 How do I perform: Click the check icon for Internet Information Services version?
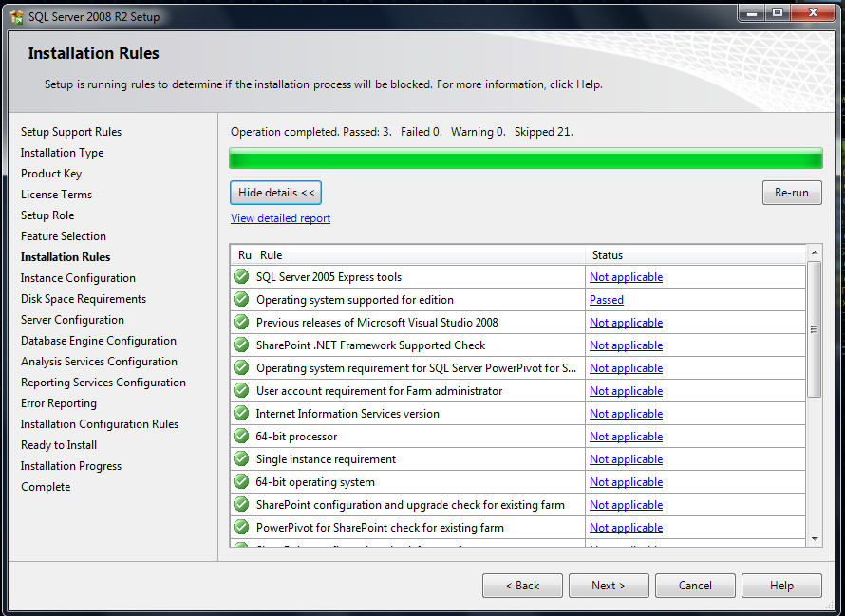click(241, 414)
